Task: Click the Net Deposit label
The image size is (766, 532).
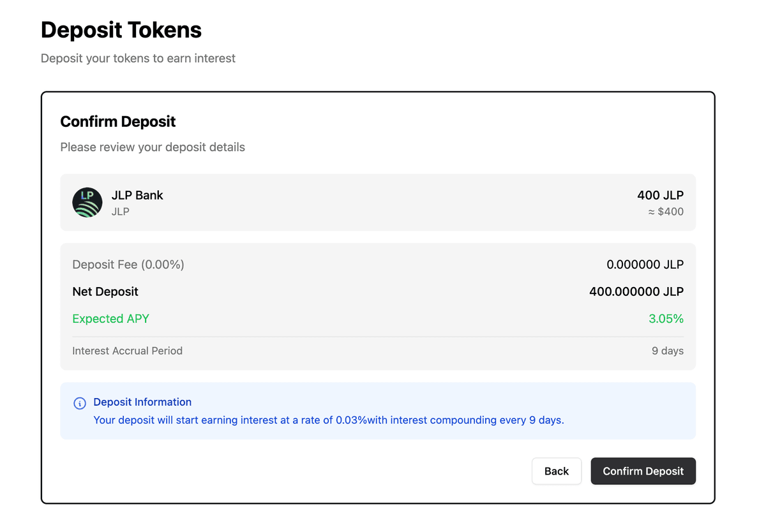Action: click(x=105, y=292)
